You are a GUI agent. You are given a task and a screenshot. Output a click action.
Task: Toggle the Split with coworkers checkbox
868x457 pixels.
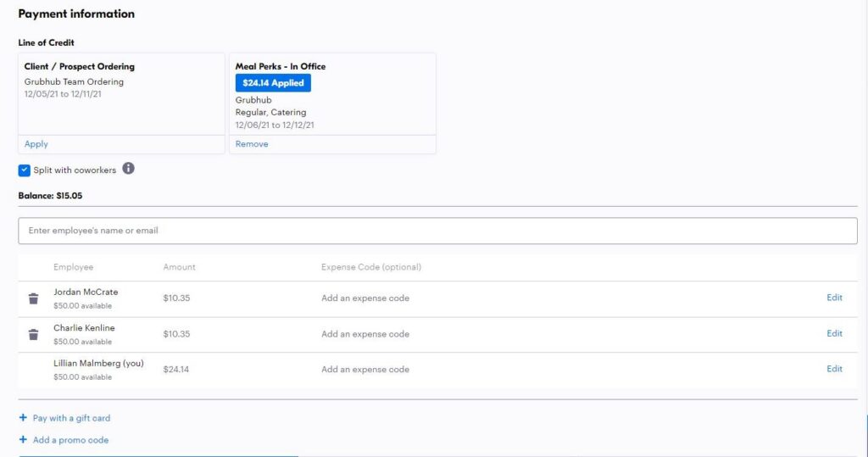pos(25,170)
